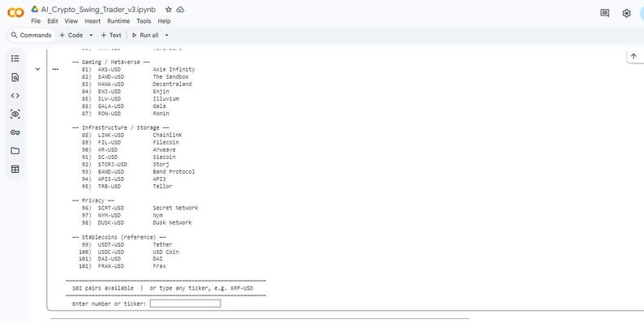Collapse the cell with the chevron
The height and width of the screenshot is (323, 644).
38,69
